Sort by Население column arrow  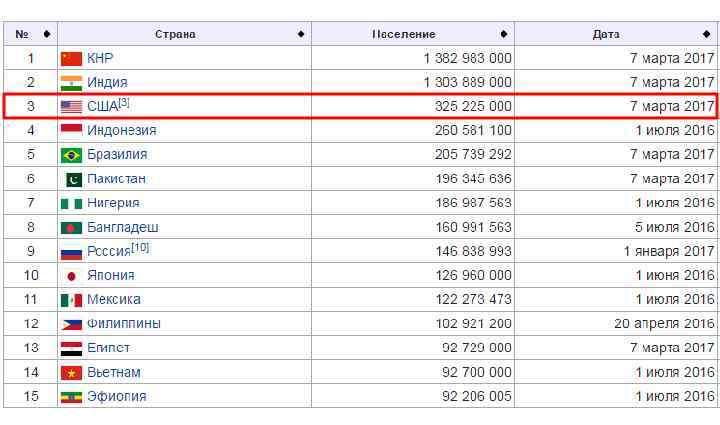click(x=505, y=34)
